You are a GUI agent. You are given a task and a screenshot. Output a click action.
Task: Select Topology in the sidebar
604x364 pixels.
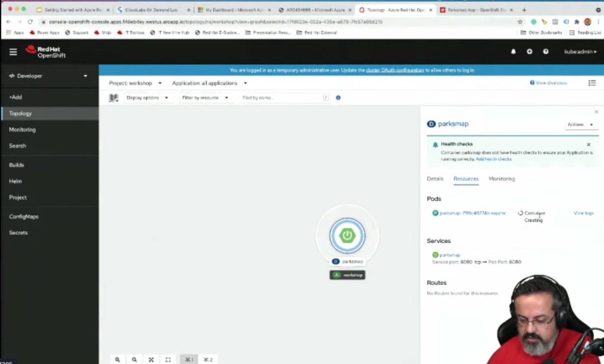tap(49, 113)
